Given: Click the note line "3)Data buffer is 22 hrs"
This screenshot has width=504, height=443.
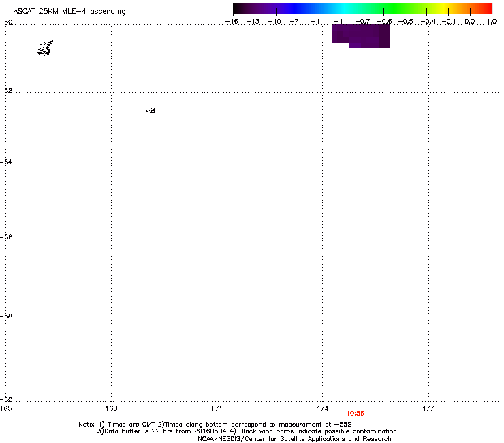Looking at the screenshot, I should tap(247, 431).
